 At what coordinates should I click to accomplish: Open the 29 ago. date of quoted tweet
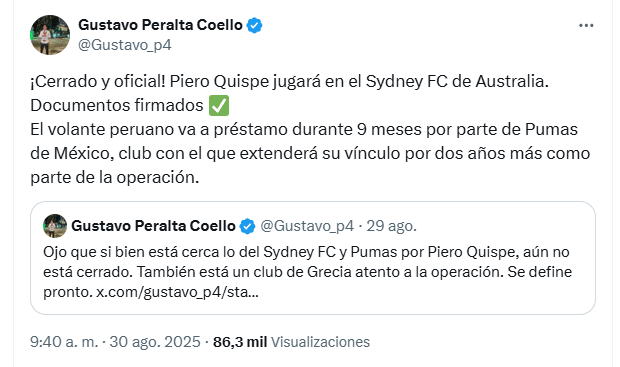click(391, 226)
